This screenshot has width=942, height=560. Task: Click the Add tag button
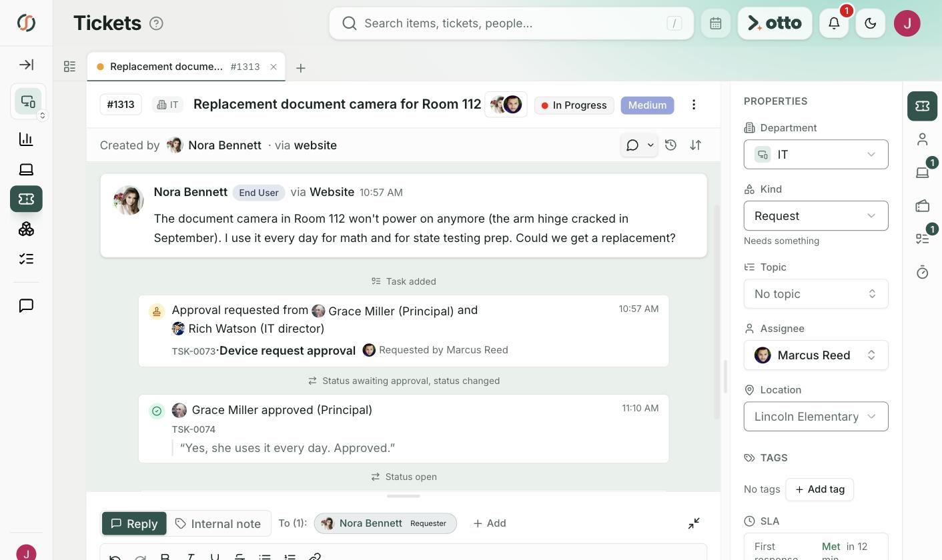pos(820,489)
